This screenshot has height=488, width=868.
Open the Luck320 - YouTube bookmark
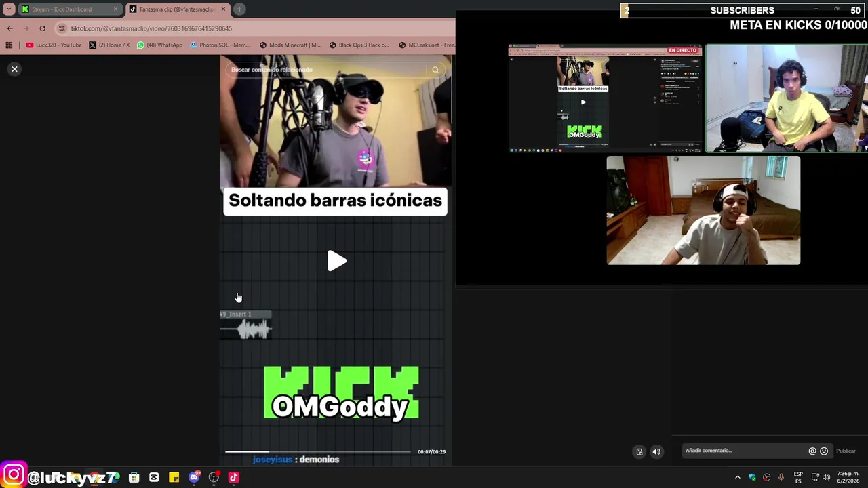click(x=54, y=45)
